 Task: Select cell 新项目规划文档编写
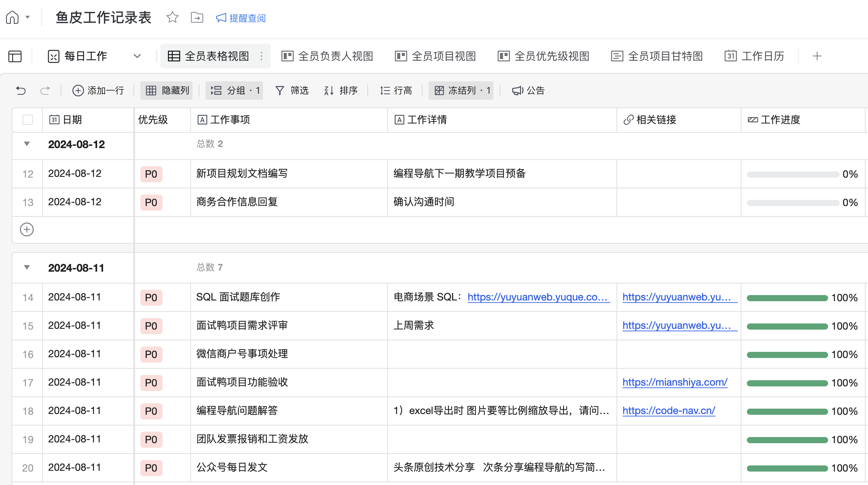point(289,174)
